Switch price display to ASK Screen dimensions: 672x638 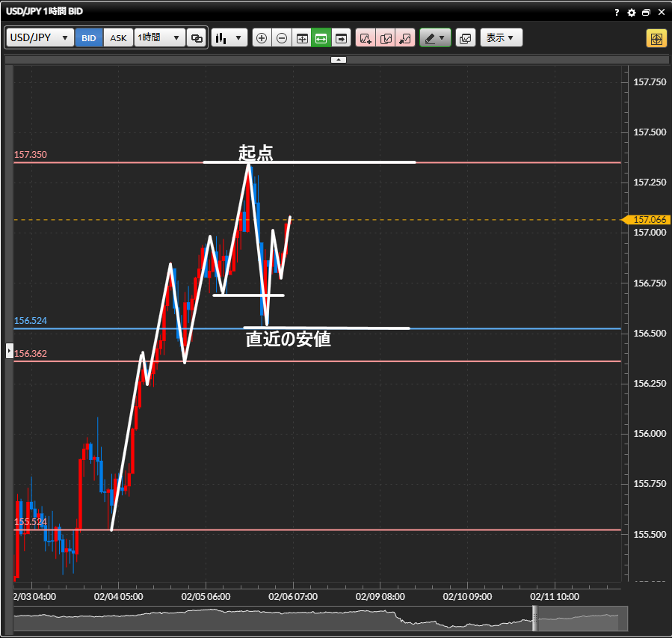118,37
